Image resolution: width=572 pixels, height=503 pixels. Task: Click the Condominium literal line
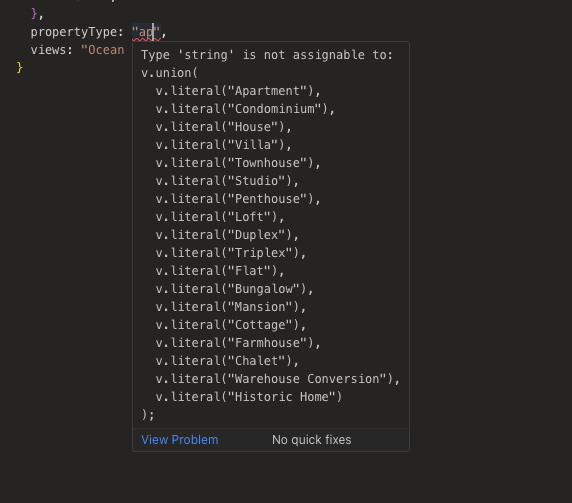(245, 109)
